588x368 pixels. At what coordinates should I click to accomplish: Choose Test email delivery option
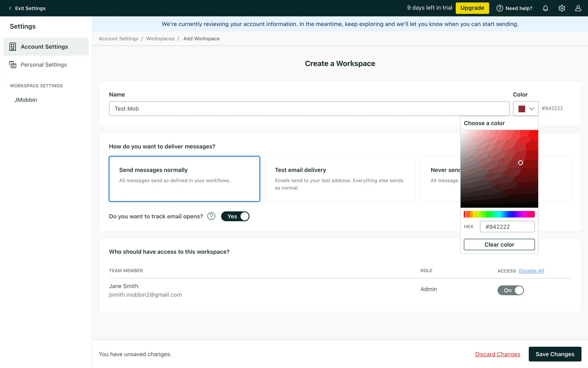340,179
